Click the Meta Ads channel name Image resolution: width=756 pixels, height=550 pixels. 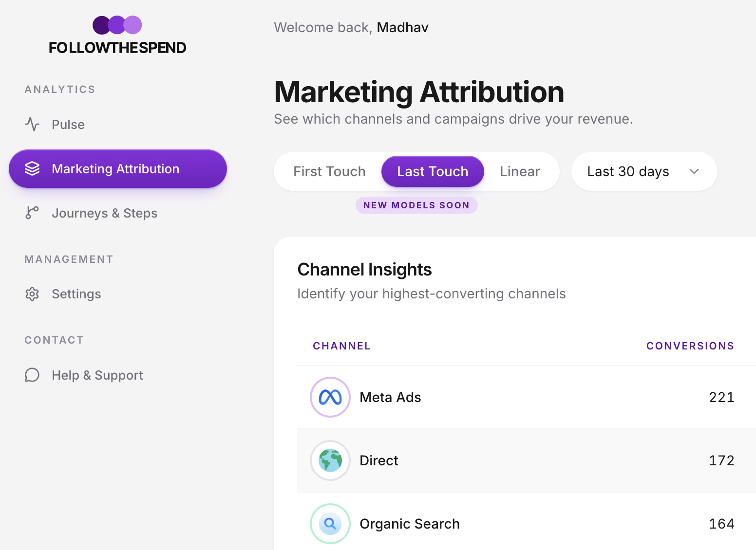coord(390,397)
